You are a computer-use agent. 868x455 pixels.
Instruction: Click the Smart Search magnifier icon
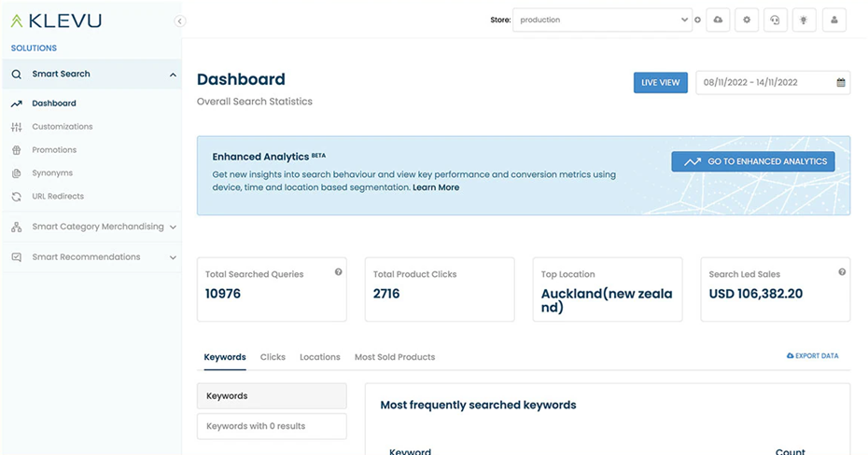pos(17,74)
